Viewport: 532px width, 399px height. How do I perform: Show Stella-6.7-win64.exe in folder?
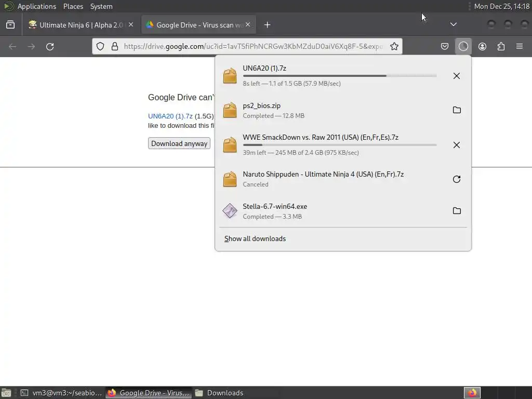(457, 211)
